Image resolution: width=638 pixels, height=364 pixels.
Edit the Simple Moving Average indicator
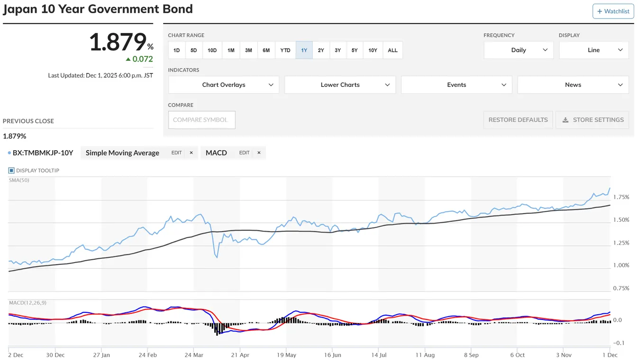click(176, 153)
